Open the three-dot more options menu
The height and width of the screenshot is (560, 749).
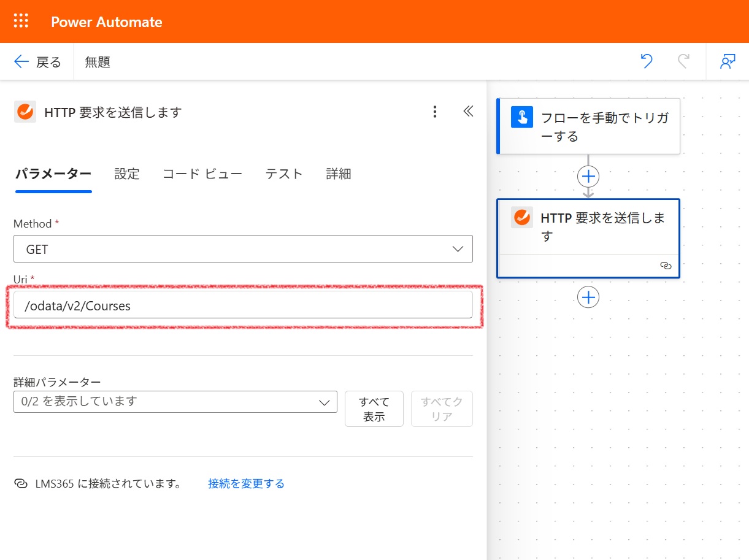tap(435, 112)
